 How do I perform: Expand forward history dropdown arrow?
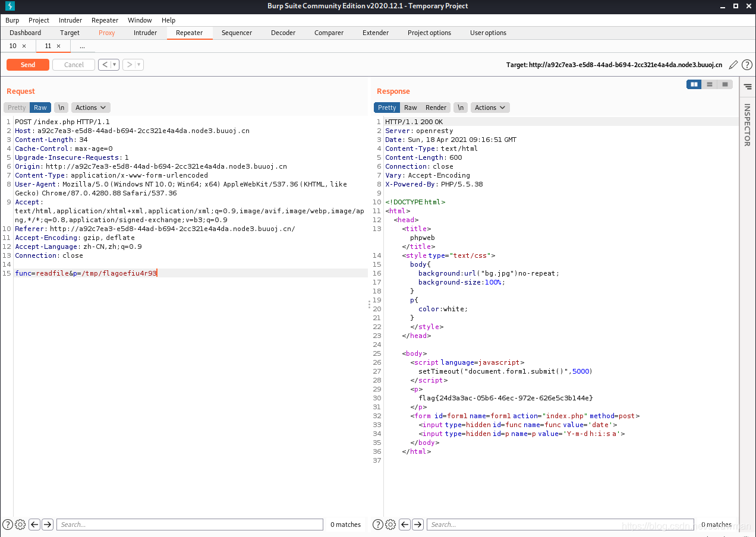[140, 65]
